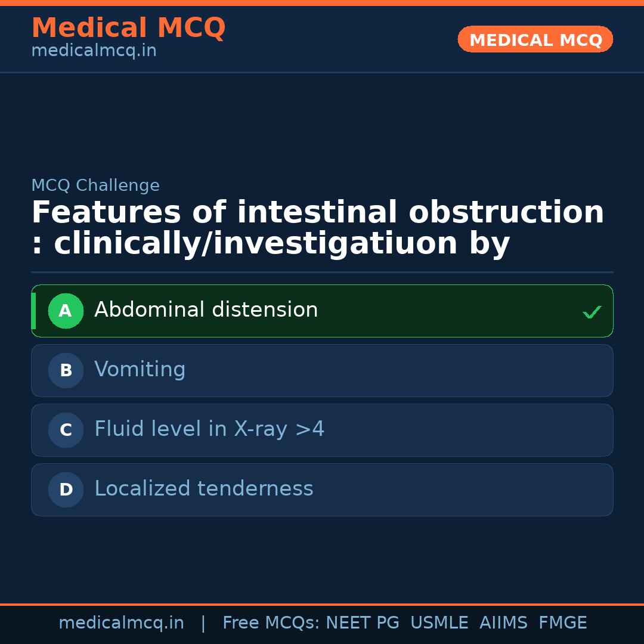Click the "MCQ Challenge" label
The image size is (644, 644).
[95, 185]
